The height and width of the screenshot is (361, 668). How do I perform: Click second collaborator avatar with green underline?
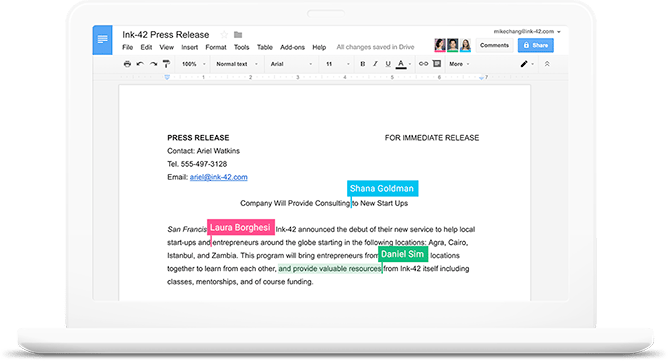pyautogui.click(x=452, y=45)
